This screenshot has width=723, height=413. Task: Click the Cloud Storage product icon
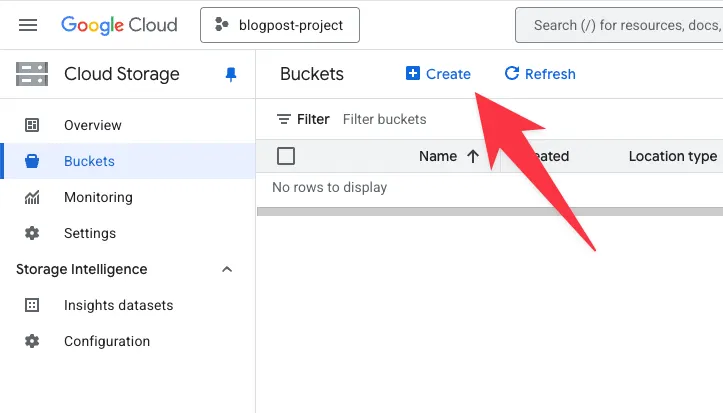click(32, 74)
